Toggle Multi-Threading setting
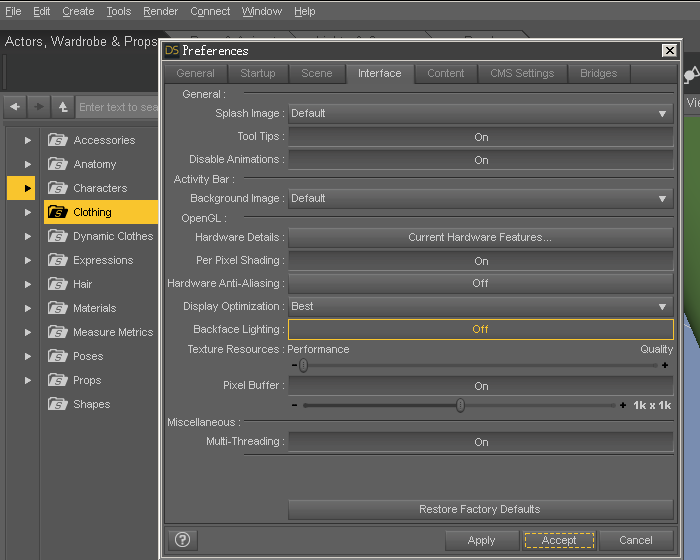This screenshot has height=560, width=700. (481, 442)
